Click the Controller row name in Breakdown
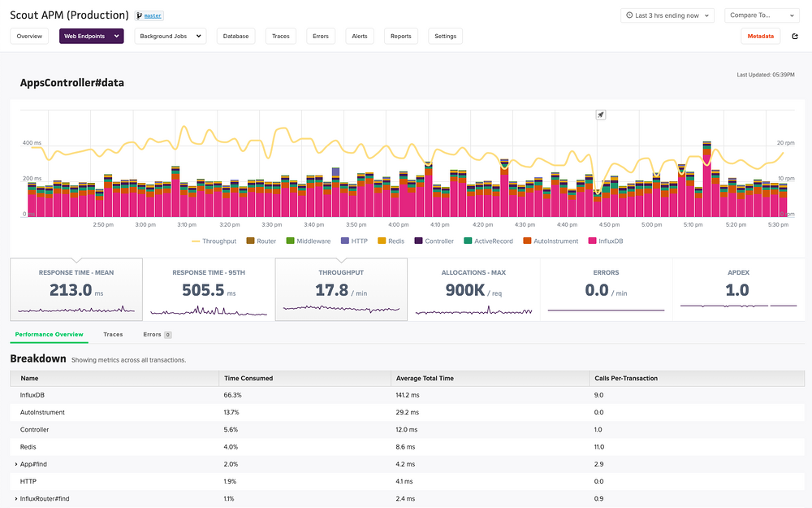812x508 pixels. pyautogui.click(x=35, y=430)
